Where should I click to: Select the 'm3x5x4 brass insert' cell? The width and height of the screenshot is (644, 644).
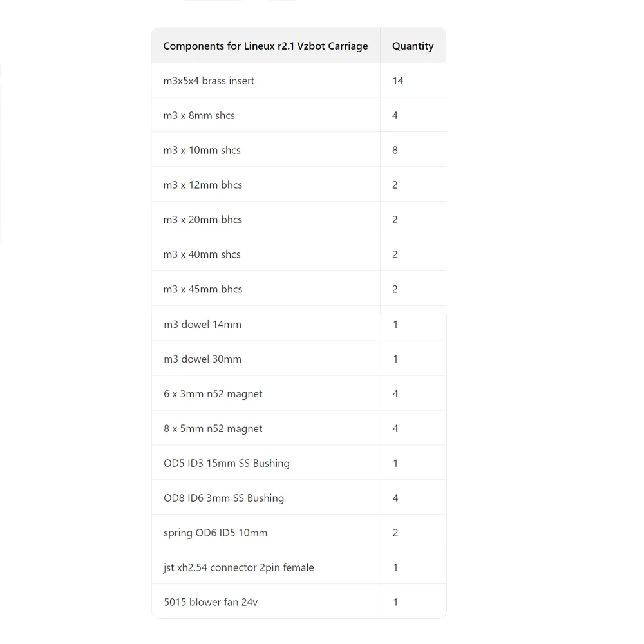click(209, 80)
